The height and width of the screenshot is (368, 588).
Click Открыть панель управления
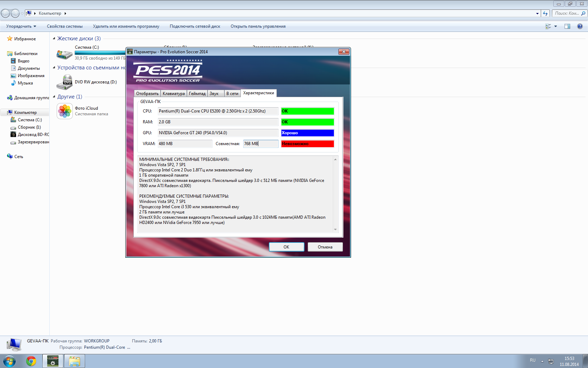(x=258, y=26)
